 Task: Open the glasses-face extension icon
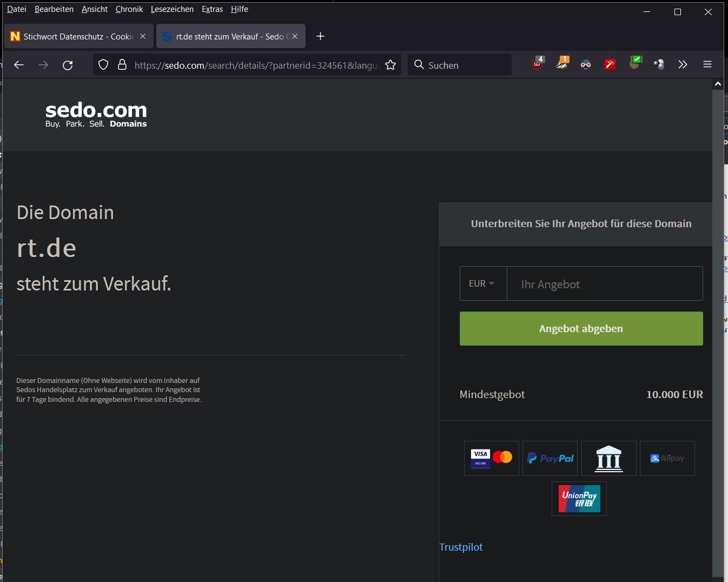586,65
